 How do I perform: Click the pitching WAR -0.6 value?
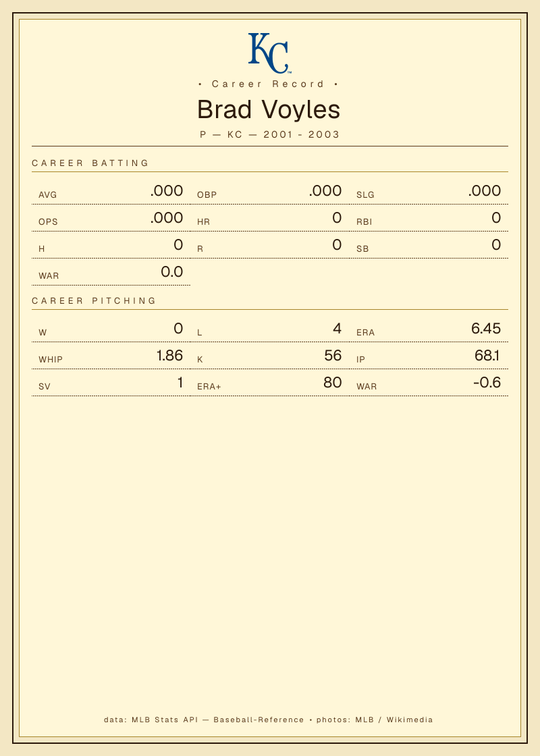click(x=487, y=383)
